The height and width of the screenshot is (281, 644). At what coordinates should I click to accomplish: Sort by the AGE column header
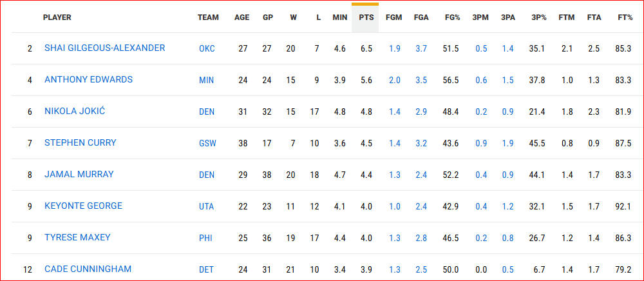pos(242,17)
